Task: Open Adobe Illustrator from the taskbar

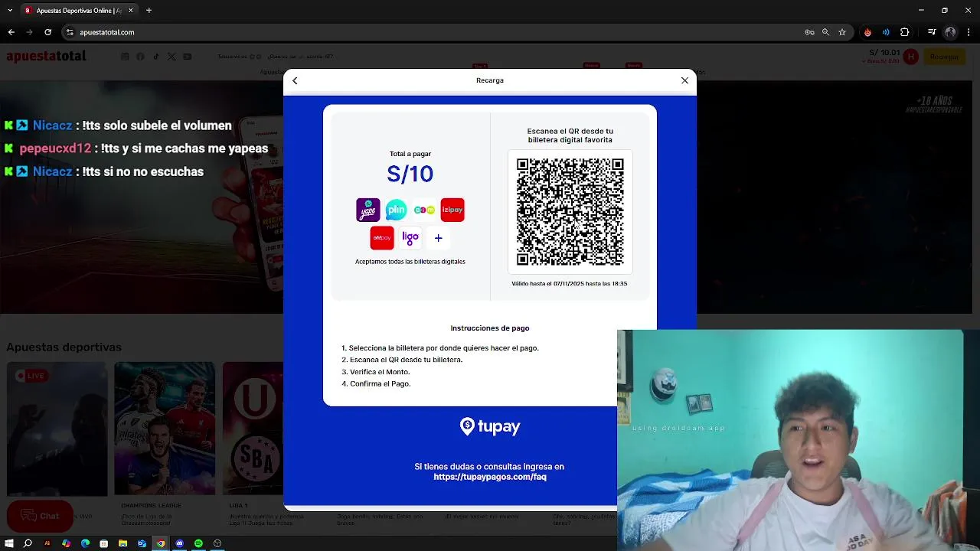Action: [47, 543]
